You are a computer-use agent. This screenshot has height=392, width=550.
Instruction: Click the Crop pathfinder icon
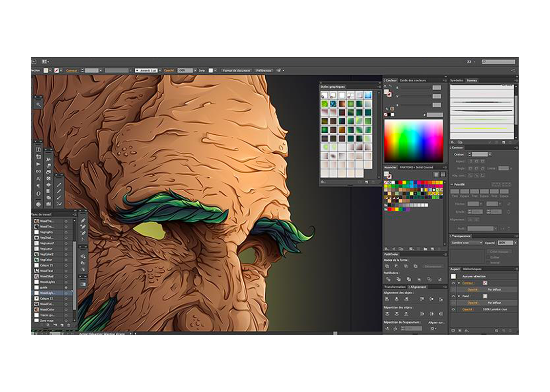419,279
